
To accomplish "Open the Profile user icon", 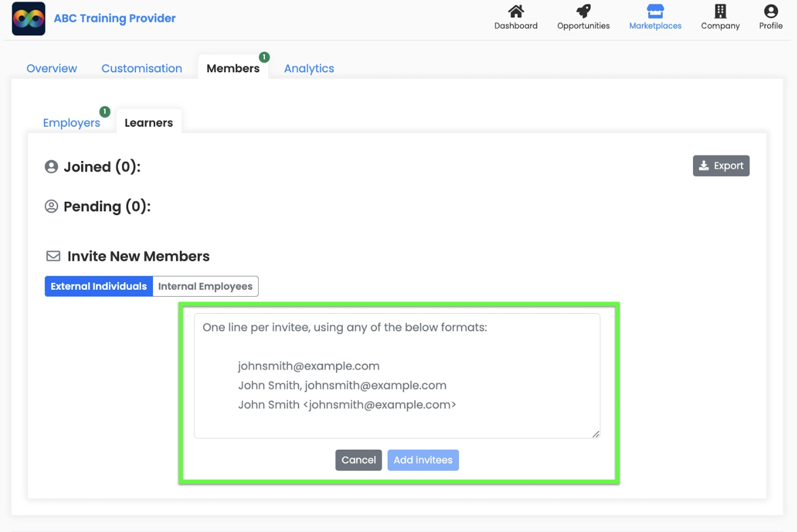I will tap(771, 11).
